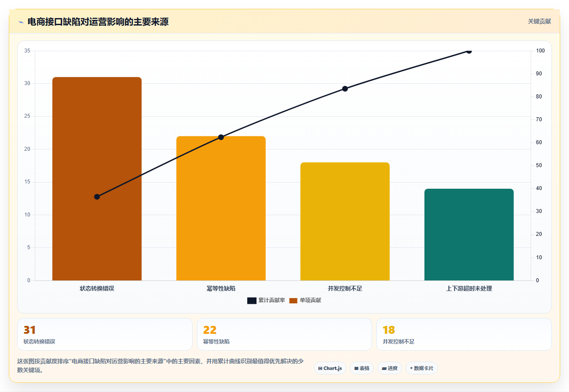The width and height of the screenshot is (569, 392).
Task: Toggle the 累计贡献率 legend swatch
Action: (252, 300)
